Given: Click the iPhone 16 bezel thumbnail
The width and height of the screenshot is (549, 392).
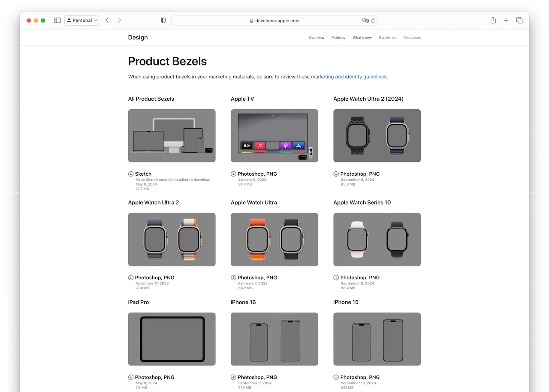Looking at the screenshot, I should [274, 339].
